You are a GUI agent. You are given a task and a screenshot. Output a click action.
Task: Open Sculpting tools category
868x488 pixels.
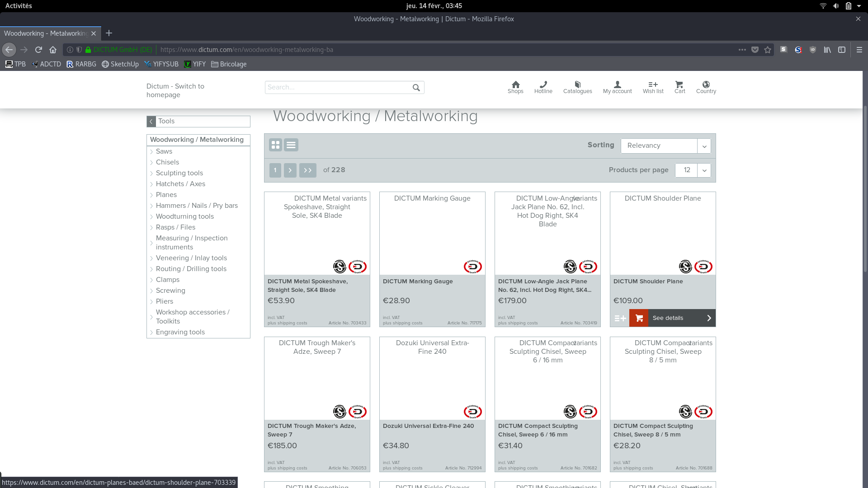179,173
